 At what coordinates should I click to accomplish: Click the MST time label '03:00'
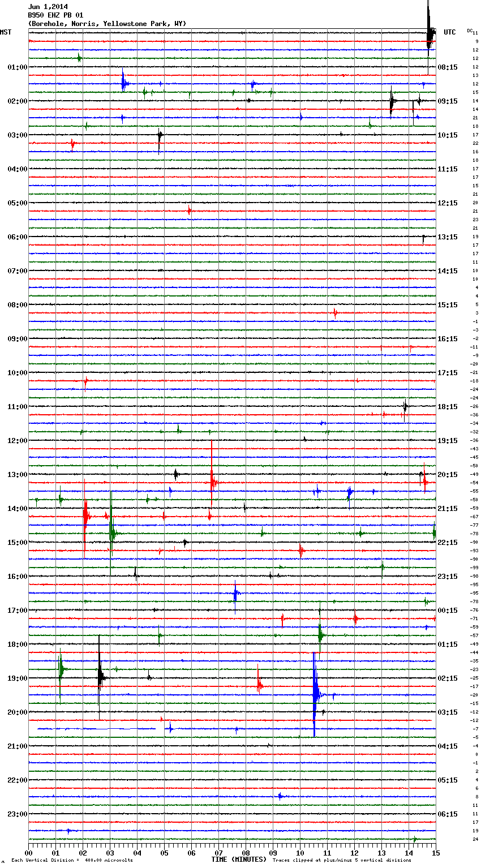(18, 135)
